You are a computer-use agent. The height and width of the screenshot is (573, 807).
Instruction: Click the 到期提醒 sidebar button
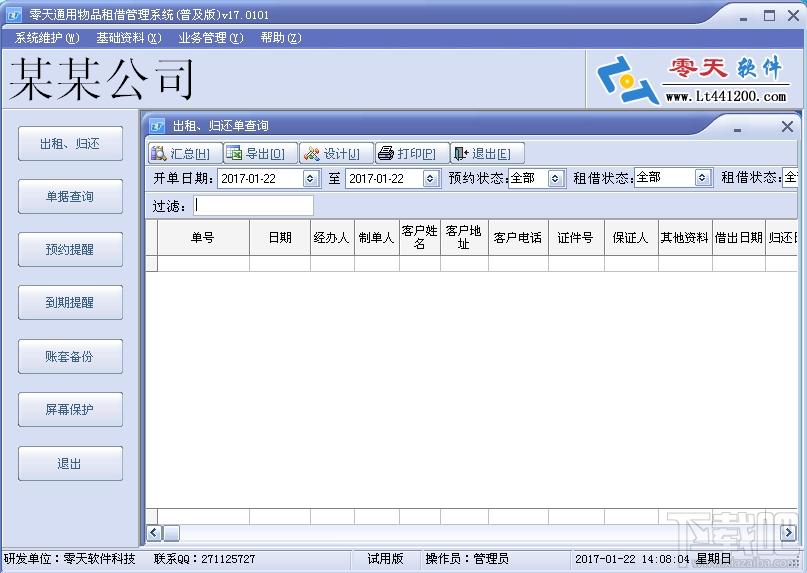(71, 303)
